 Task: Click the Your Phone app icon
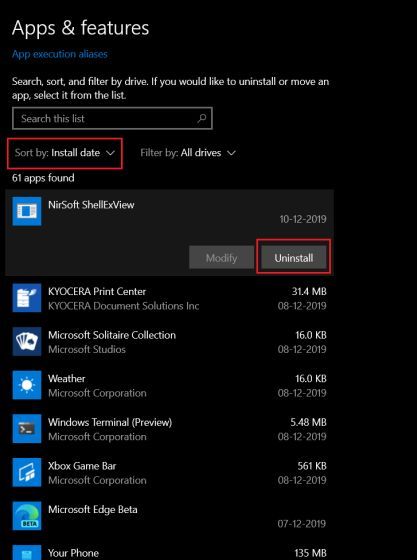point(27,552)
